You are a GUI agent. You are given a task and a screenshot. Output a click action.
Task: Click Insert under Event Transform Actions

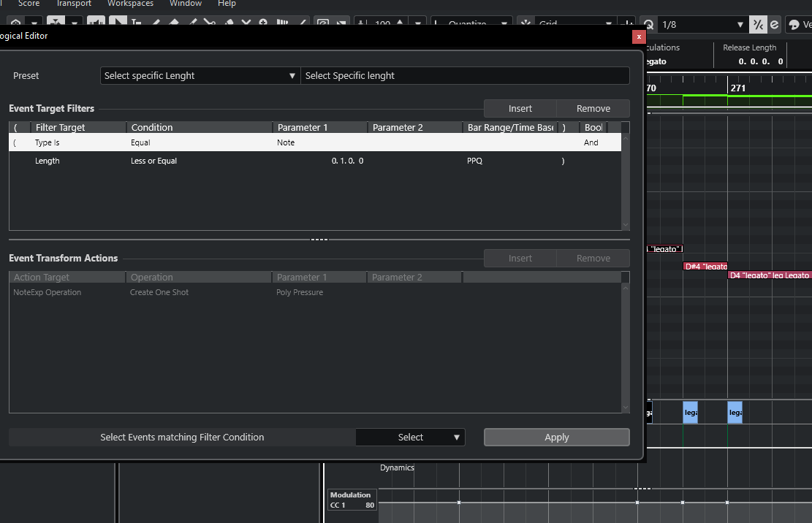[520, 258]
